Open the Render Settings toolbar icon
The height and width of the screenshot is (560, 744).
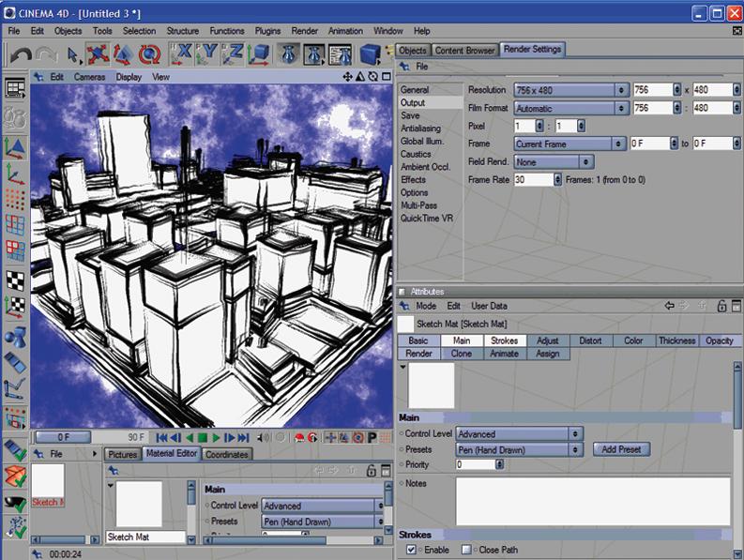point(340,54)
